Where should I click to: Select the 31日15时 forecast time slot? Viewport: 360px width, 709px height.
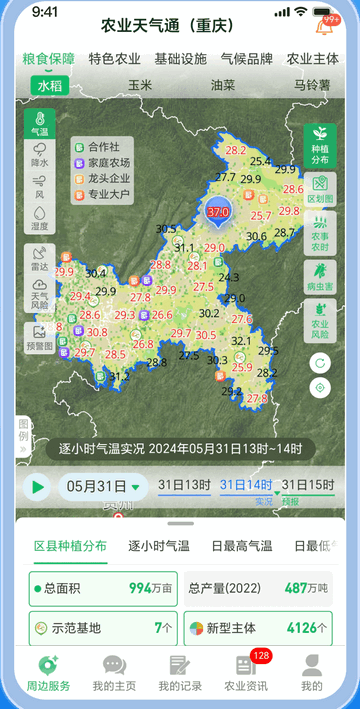coord(308,486)
